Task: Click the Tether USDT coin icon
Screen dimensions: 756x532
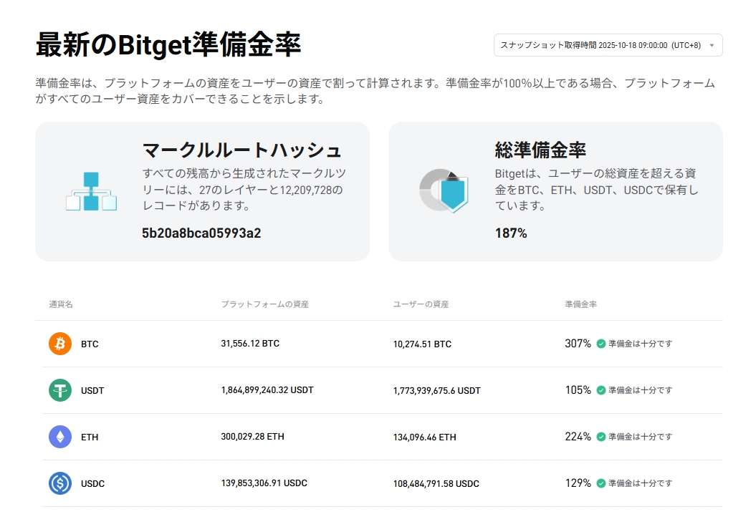Action: [60, 390]
